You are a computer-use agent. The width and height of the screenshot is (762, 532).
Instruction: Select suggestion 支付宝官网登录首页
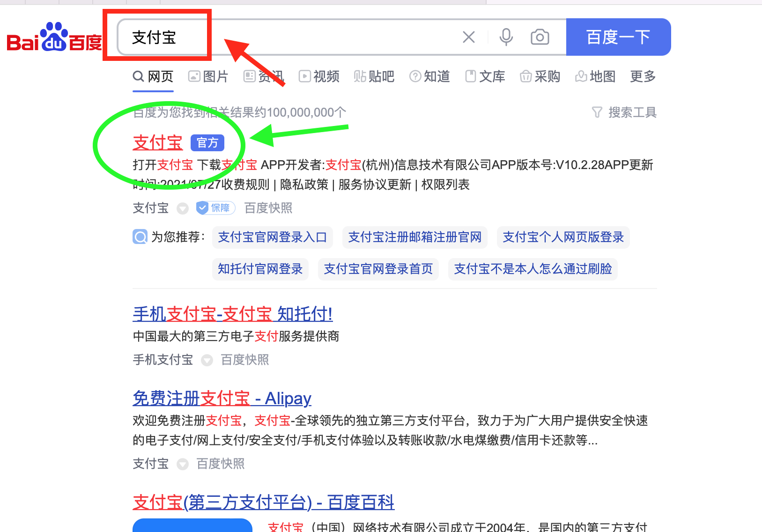pyautogui.click(x=378, y=269)
